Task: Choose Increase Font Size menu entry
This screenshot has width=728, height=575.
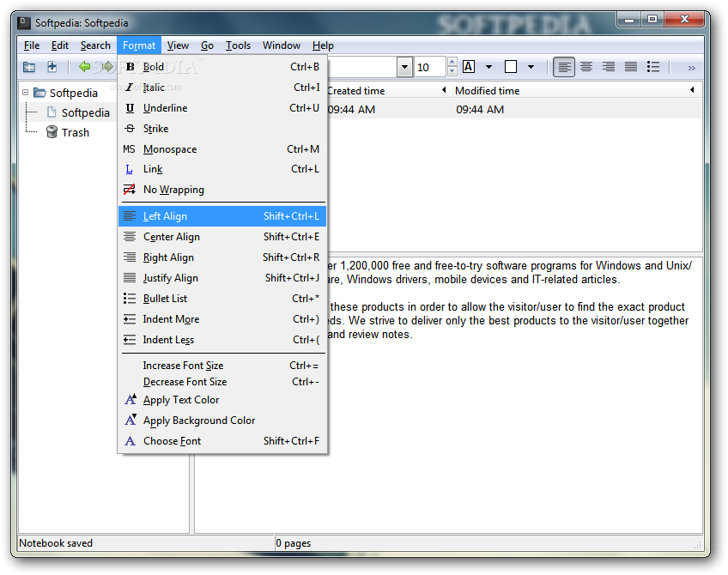Action: [x=222, y=366]
